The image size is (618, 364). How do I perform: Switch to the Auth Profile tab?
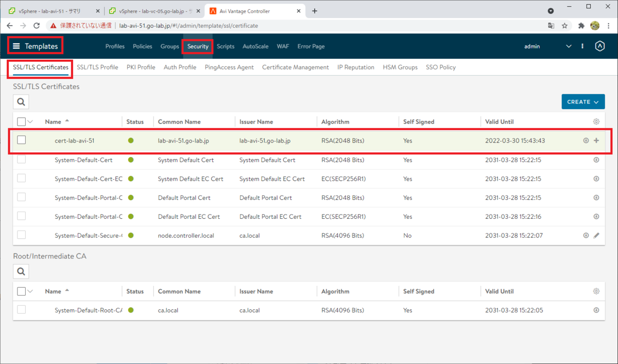[x=180, y=67]
